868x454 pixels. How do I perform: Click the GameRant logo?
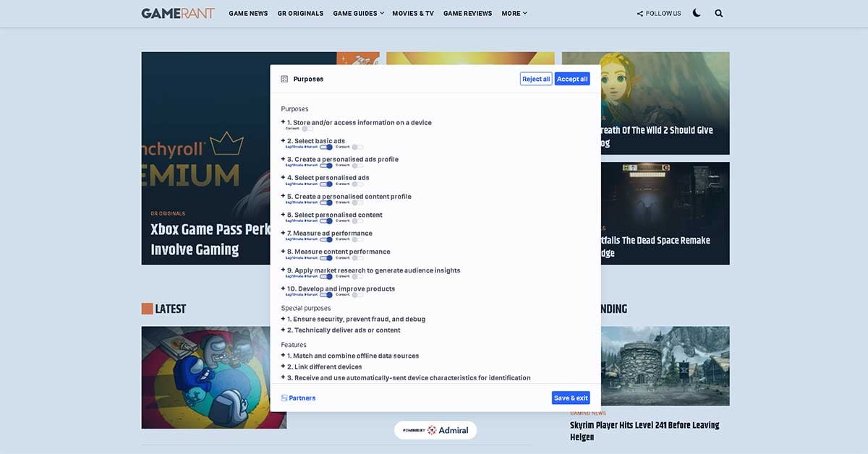click(178, 13)
